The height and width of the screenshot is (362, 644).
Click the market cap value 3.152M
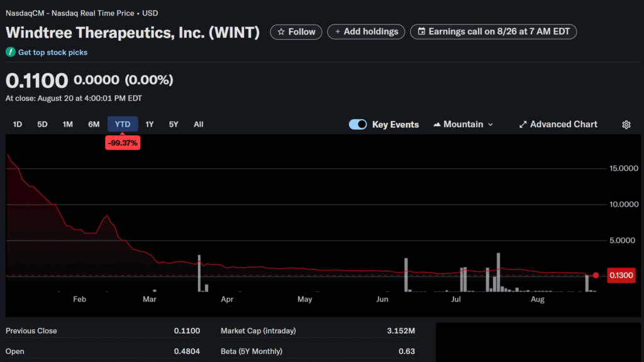(x=401, y=331)
